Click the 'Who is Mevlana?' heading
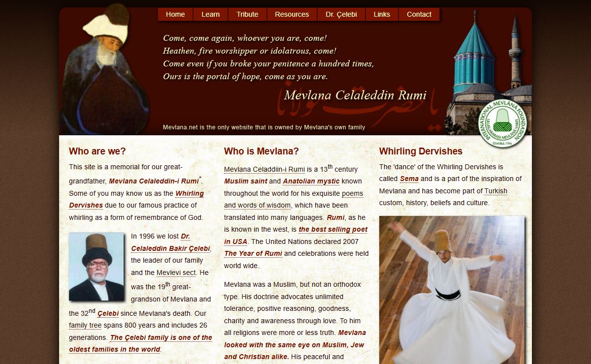 click(262, 151)
